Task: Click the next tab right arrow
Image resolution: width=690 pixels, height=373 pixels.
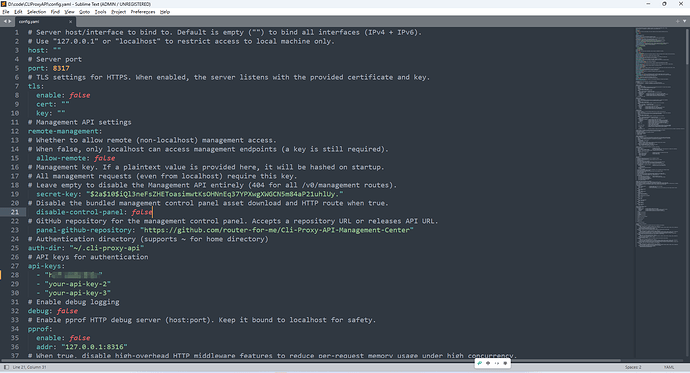Action: (x=10, y=21)
